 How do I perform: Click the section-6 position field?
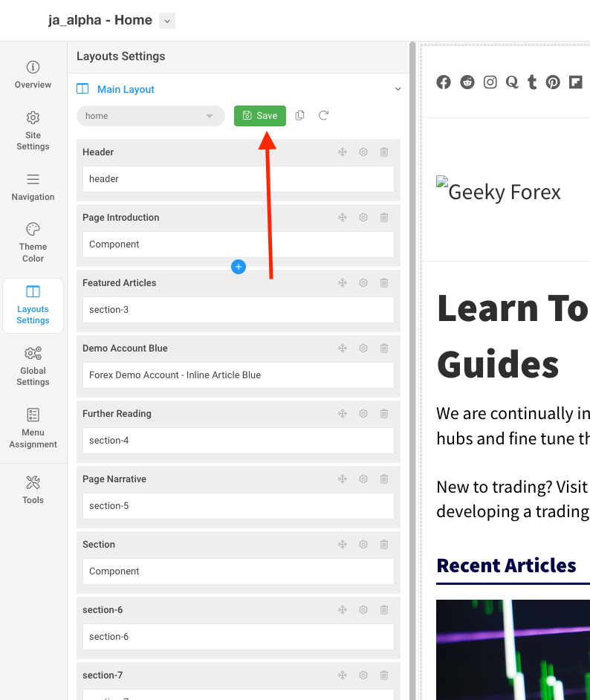[239, 637]
